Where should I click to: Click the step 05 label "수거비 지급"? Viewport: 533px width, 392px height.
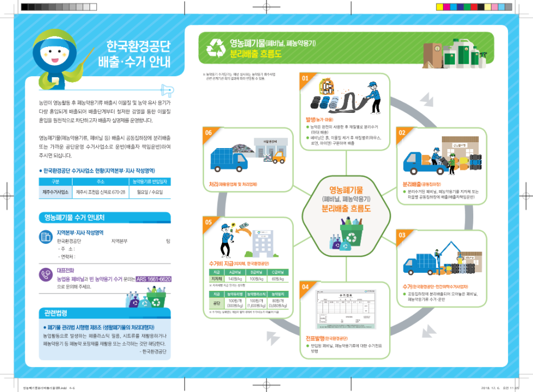click(221, 264)
